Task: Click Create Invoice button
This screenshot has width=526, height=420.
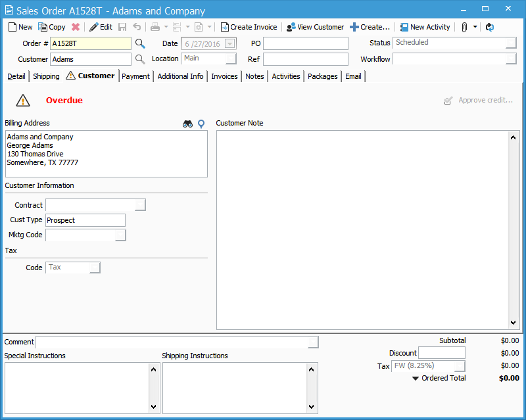Action: [x=249, y=27]
